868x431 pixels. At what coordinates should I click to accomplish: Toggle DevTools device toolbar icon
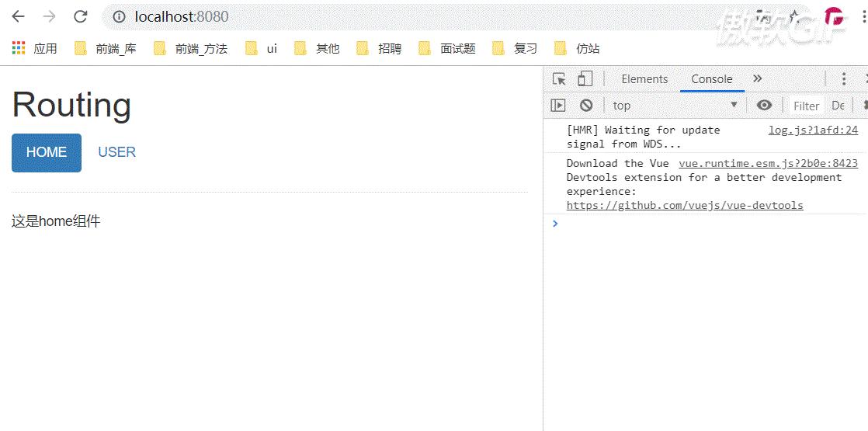tap(585, 79)
